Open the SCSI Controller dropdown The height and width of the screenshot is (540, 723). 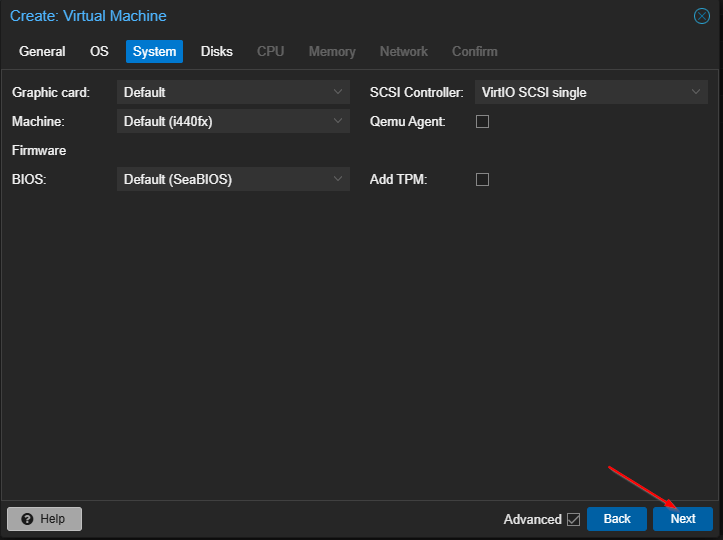pos(591,92)
